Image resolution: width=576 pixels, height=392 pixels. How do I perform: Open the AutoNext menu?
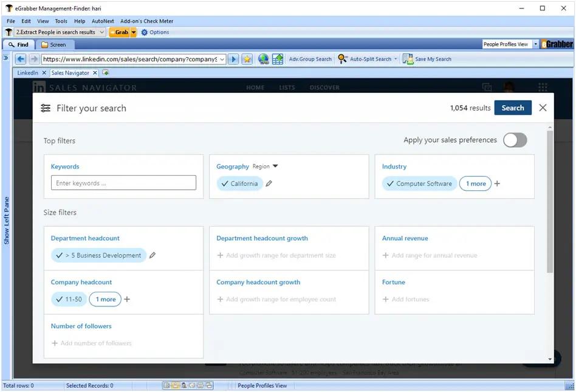[x=103, y=21]
